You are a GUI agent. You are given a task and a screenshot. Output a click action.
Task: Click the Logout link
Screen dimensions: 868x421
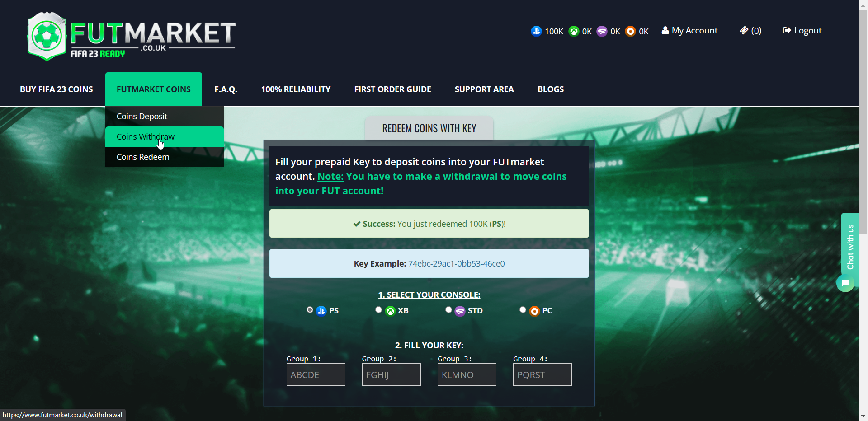click(802, 30)
